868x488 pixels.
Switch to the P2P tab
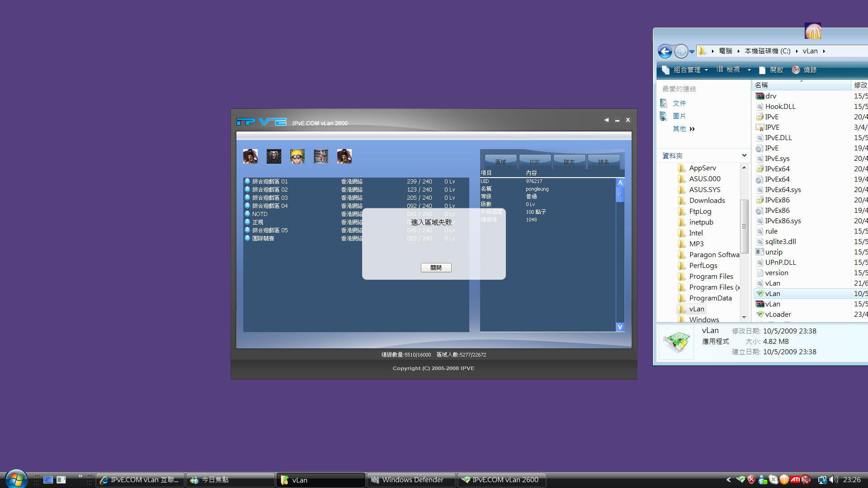(535, 162)
